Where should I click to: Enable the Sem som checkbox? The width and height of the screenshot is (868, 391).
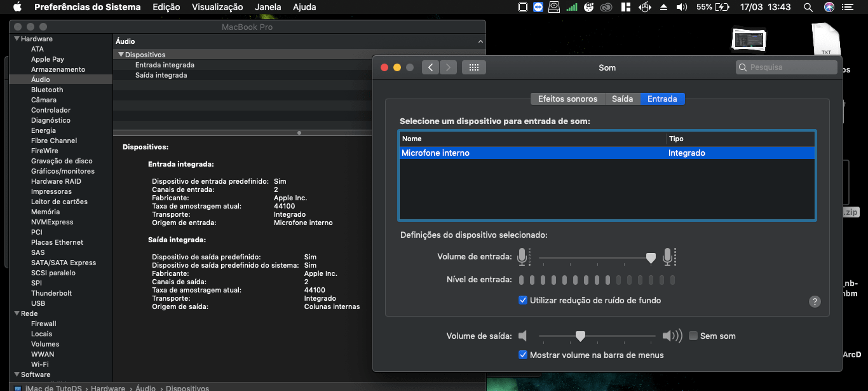(x=693, y=336)
